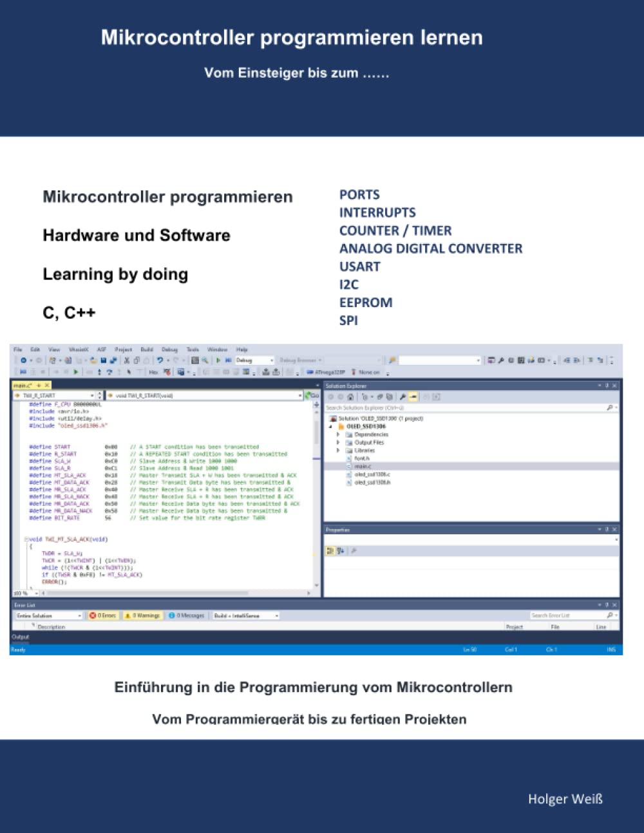The width and height of the screenshot is (644, 833).
Task: Click the Categorized icon in Properties panel
Action: (x=330, y=551)
